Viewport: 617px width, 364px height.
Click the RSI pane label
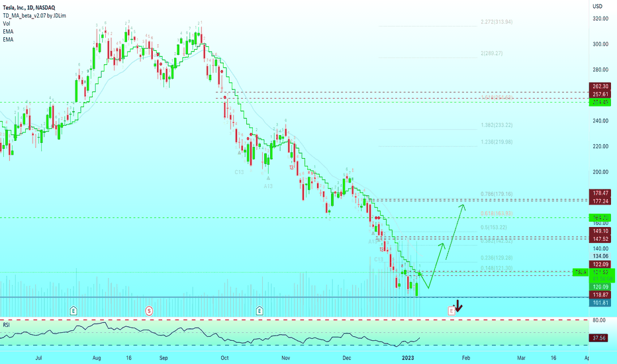pyautogui.click(x=7, y=325)
